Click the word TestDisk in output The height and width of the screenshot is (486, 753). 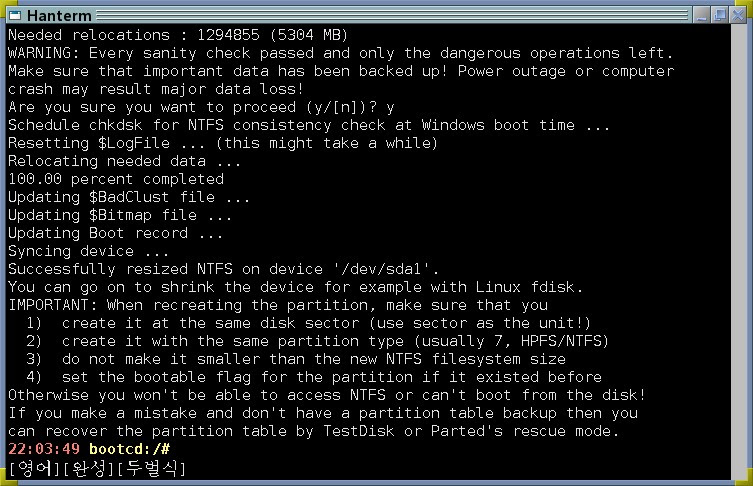[x=359, y=431]
